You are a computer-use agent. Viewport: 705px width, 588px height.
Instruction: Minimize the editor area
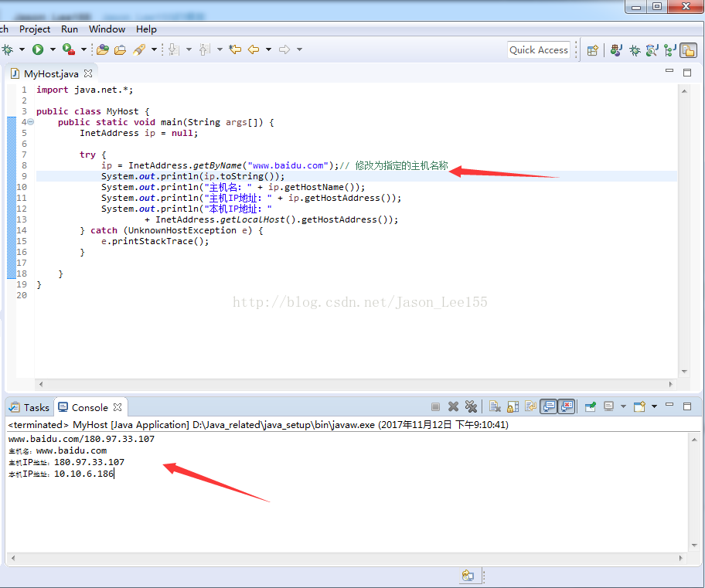coord(669,71)
